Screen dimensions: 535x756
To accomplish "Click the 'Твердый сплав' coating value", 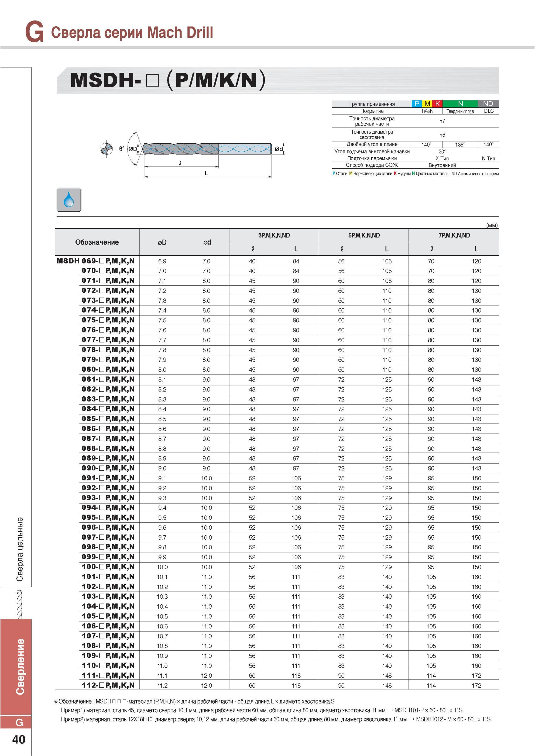I will [x=460, y=111].
